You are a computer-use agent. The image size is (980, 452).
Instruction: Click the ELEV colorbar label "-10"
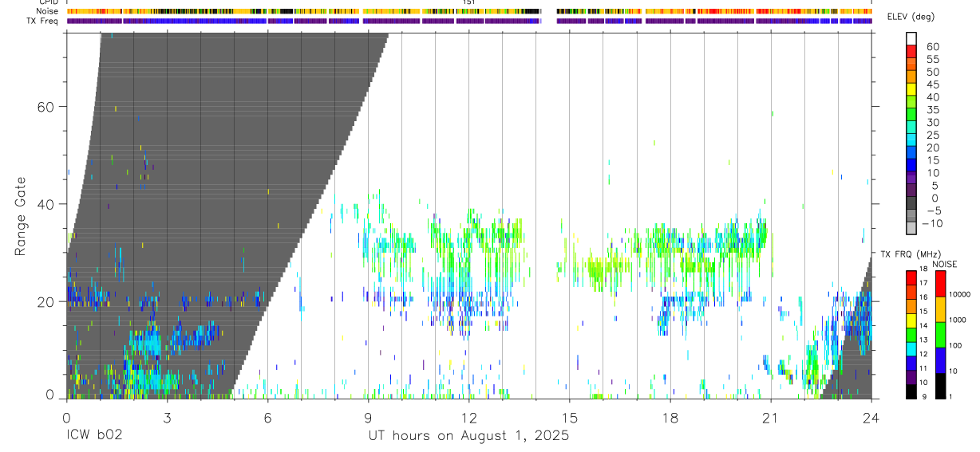(931, 223)
